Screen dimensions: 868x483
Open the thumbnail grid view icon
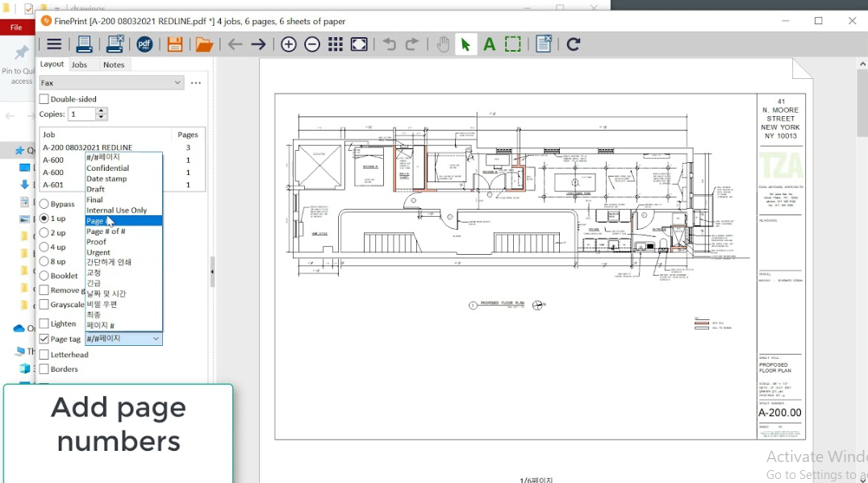(336, 44)
